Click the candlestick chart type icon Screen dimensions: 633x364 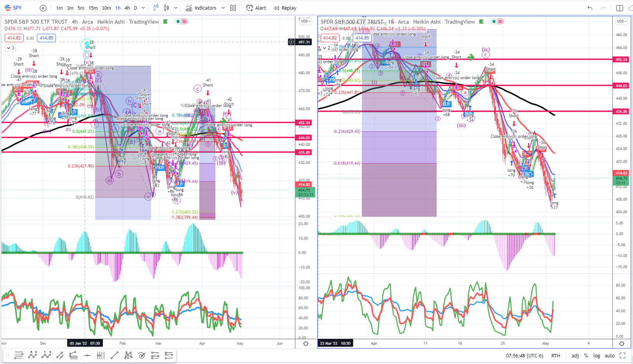click(166, 8)
